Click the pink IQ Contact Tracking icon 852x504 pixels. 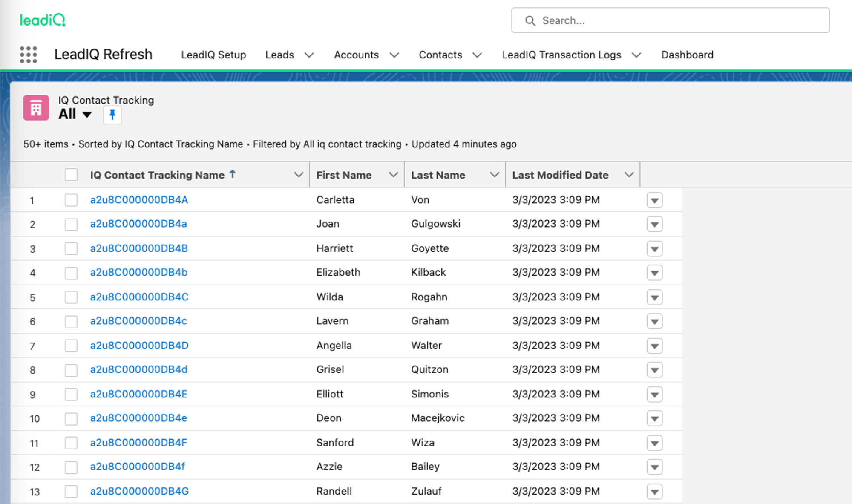click(36, 108)
